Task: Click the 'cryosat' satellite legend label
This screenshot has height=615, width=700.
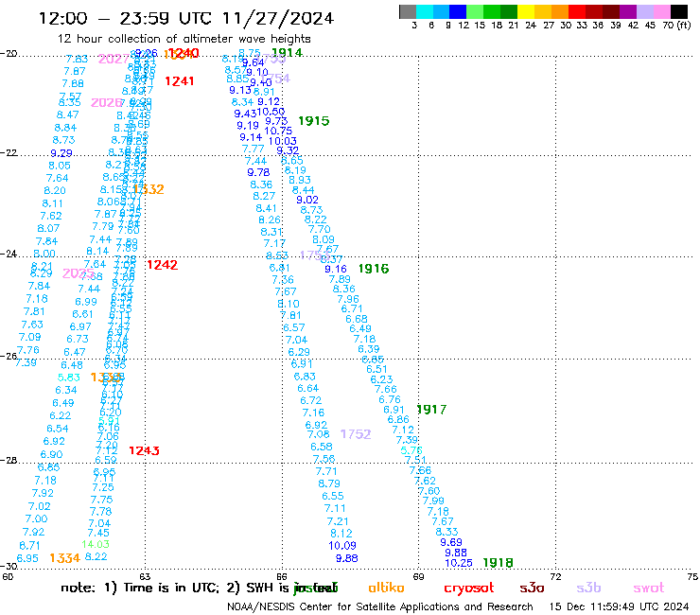Action: (469, 589)
